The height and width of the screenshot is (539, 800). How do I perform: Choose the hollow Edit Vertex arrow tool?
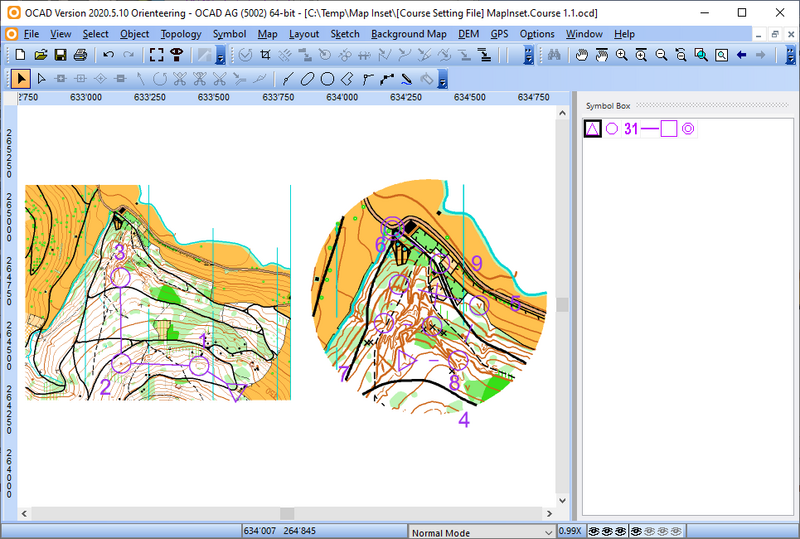[42, 79]
